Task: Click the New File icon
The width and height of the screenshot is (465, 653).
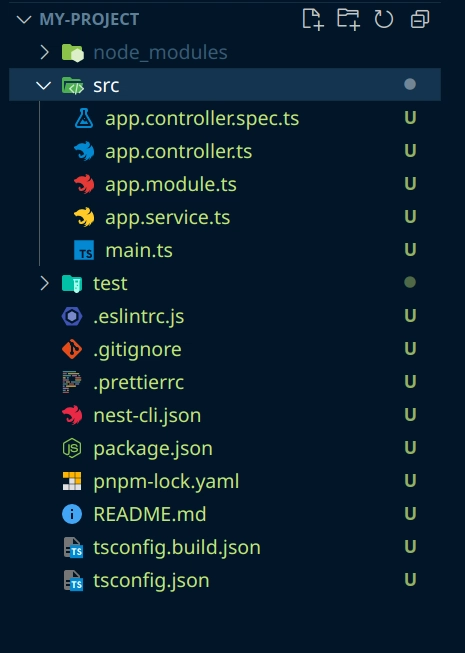Action: coord(313,20)
